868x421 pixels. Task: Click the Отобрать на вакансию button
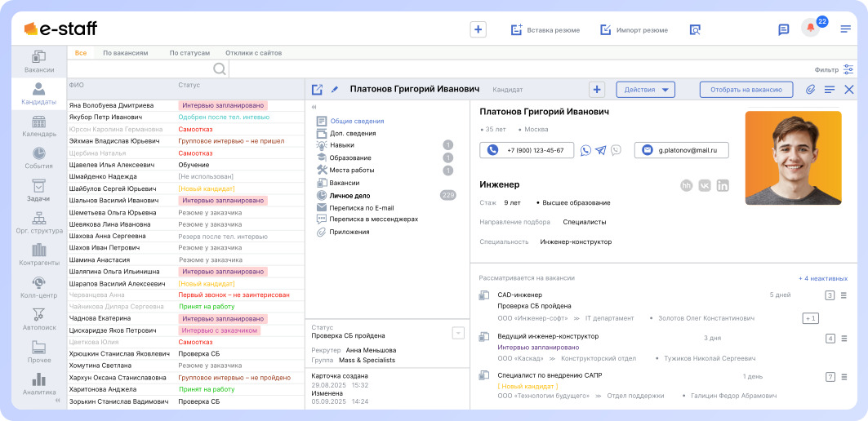click(746, 89)
